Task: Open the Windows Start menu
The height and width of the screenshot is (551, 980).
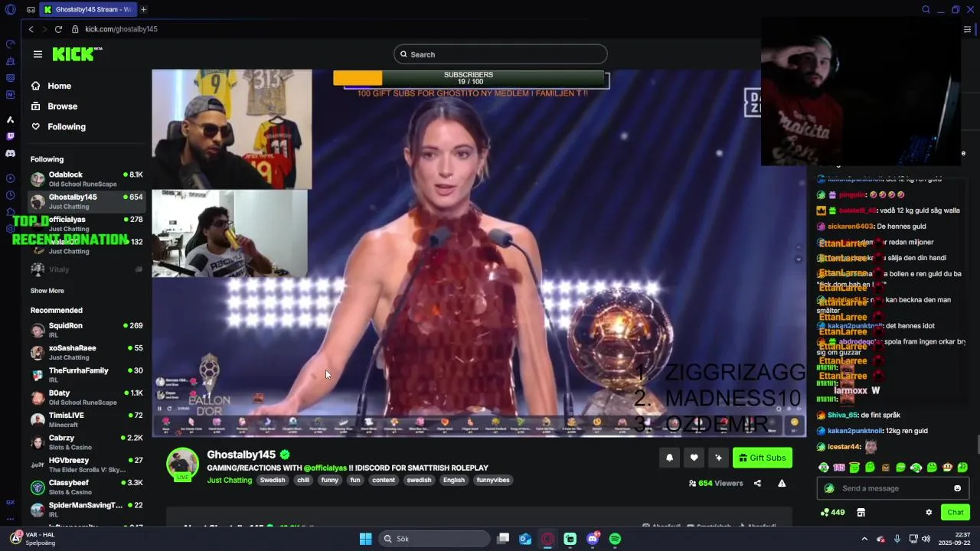Action: 365,539
